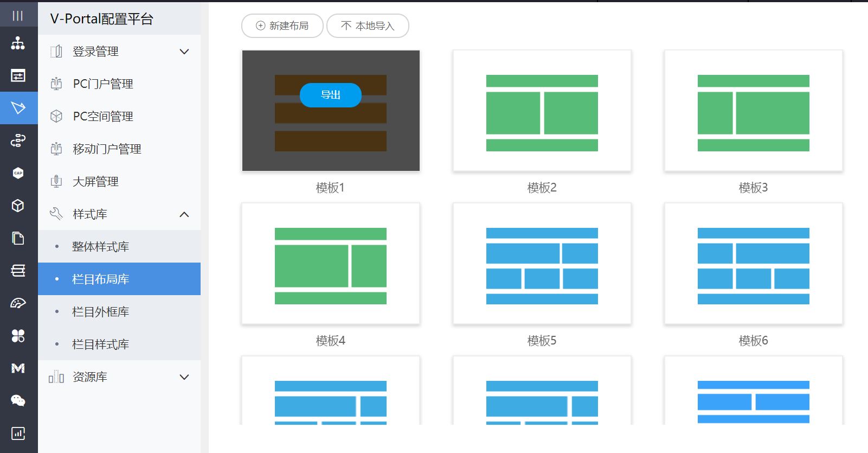
Task: Expand the 资源库 menu chevron
Action: coord(184,377)
